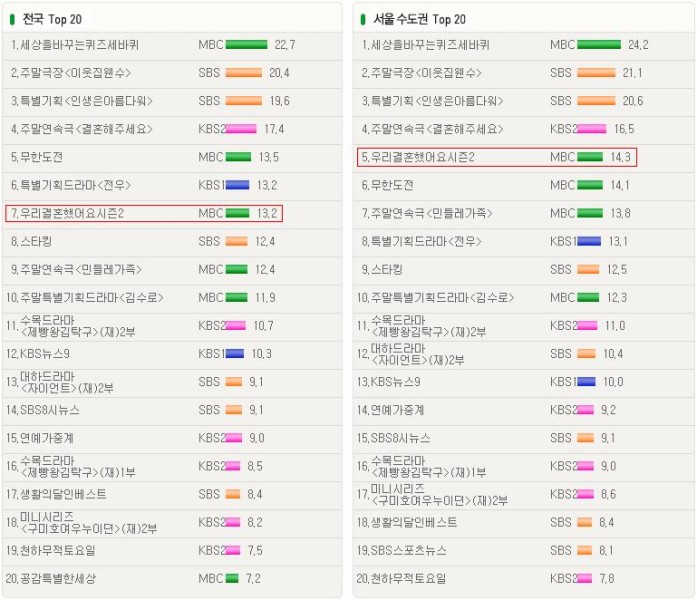
Task: Select '17.생활의달인베스트' in the 전국 list
Action: (56, 494)
